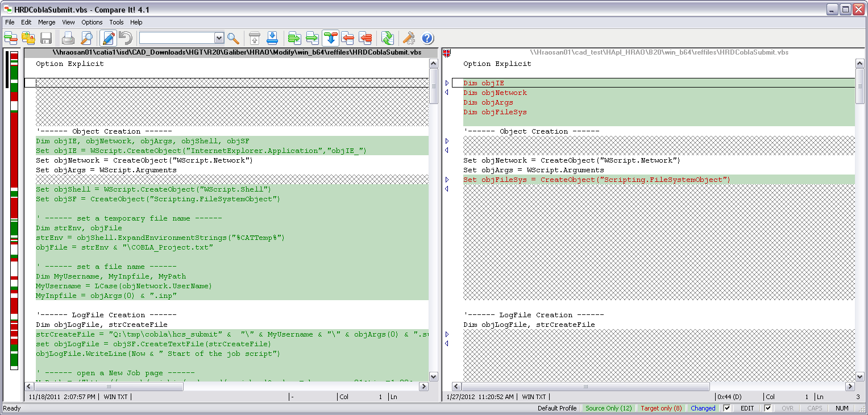Click blue right-pointing marker beside 'Dim objIE'

coord(447,83)
